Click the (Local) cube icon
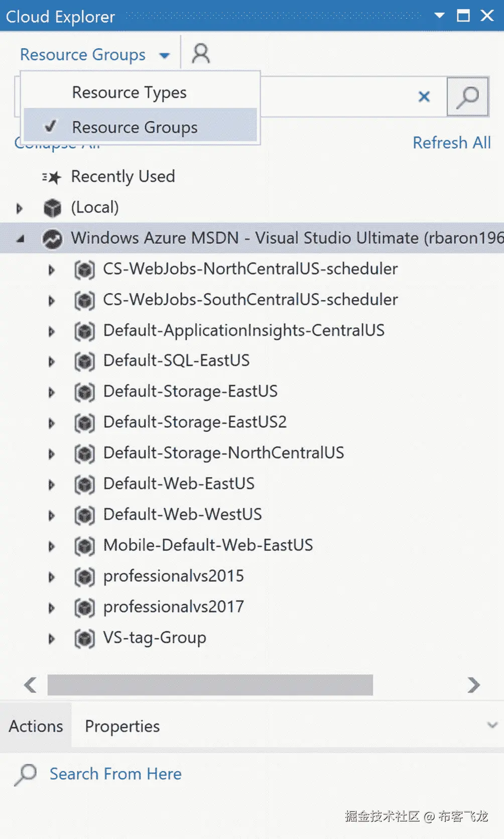The image size is (504, 839). tap(52, 208)
